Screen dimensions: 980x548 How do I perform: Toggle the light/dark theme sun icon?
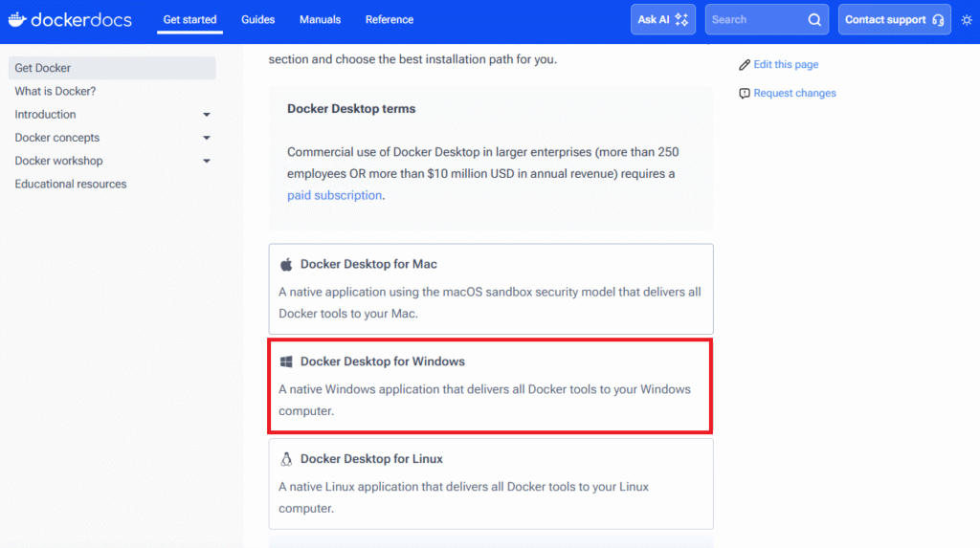(x=965, y=20)
